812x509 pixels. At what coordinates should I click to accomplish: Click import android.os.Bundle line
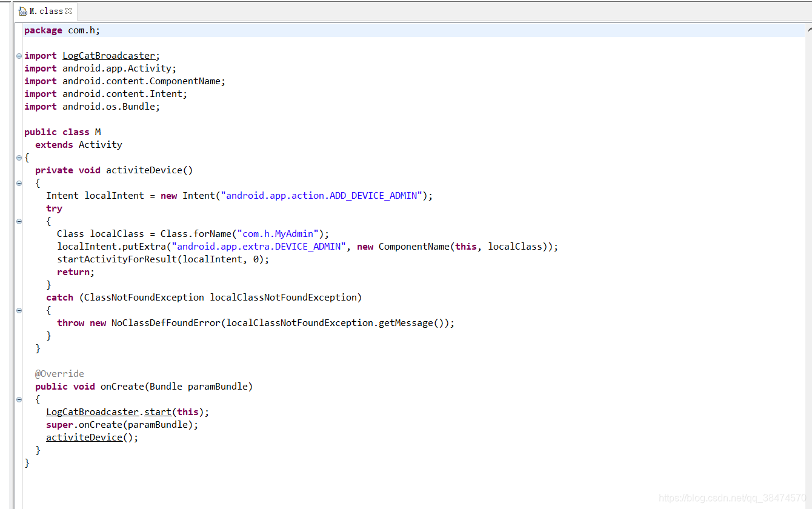point(92,107)
